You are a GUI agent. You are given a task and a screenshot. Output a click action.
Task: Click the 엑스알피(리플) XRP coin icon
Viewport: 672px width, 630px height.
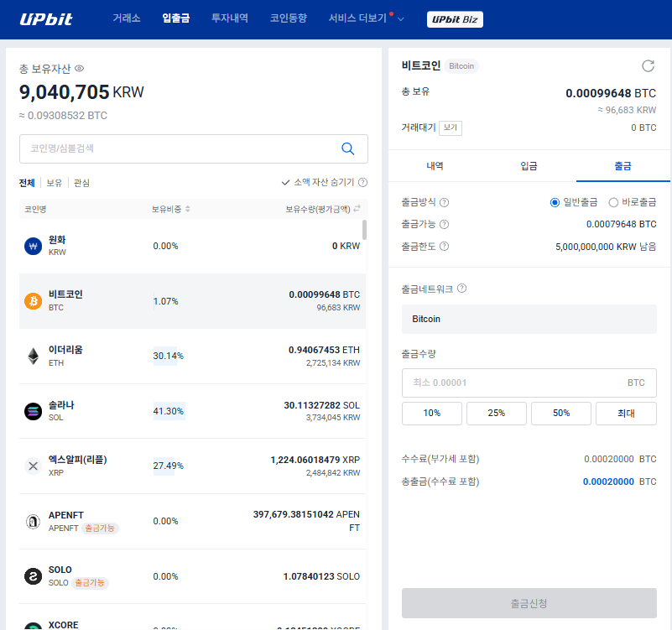point(32,466)
